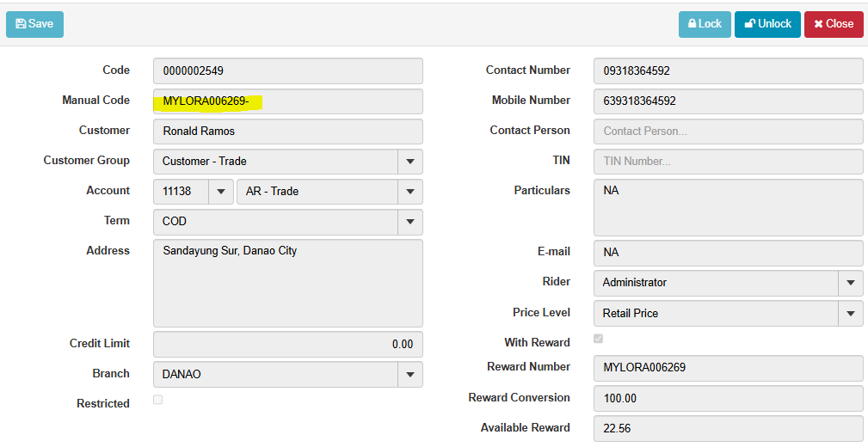
Task: Click the Unlock button
Action: [x=767, y=24]
